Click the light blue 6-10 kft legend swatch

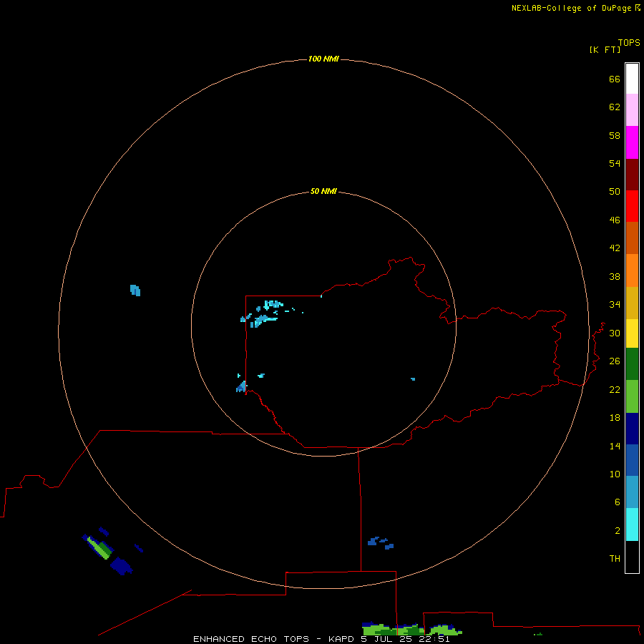click(632, 492)
